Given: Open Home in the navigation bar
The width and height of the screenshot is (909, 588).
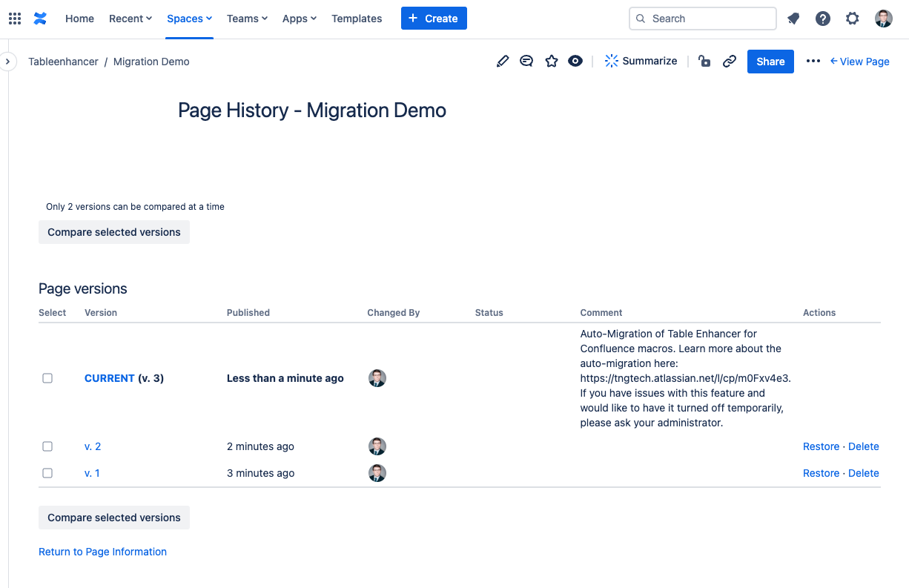Looking at the screenshot, I should click(79, 19).
